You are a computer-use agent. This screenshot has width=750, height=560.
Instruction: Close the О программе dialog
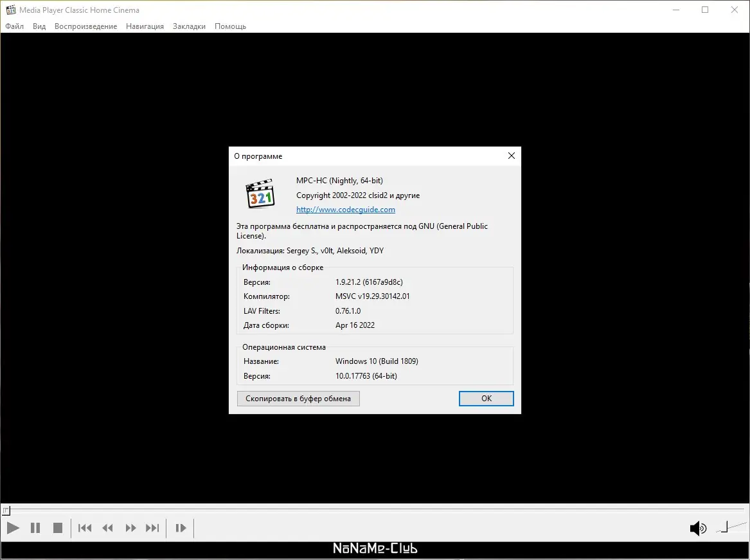click(512, 156)
